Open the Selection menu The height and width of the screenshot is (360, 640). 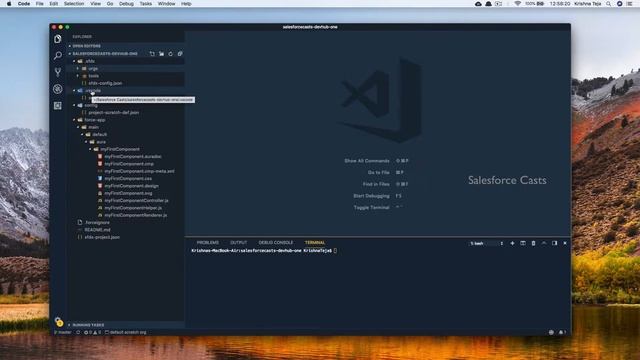(x=74, y=4)
